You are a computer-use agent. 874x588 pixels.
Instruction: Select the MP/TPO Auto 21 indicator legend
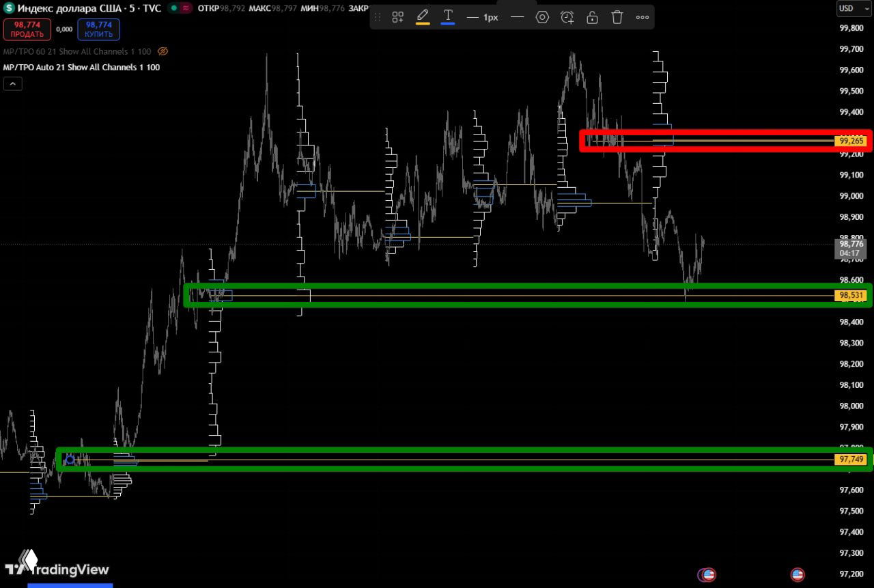pyautogui.click(x=81, y=67)
